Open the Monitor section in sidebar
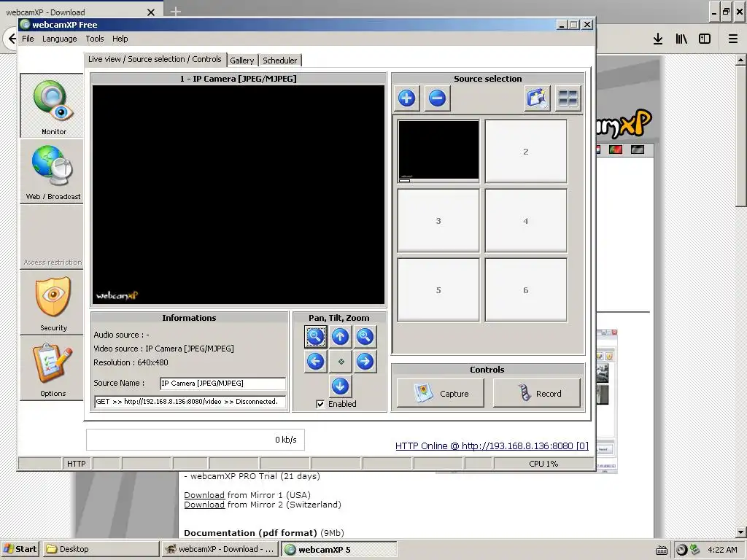 [52, 106]
